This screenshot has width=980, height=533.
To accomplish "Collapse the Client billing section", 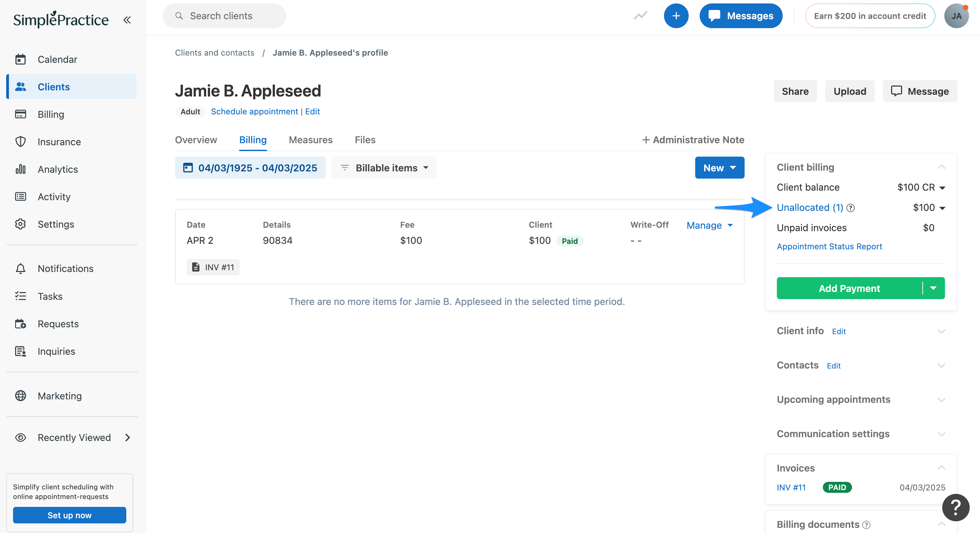I will (942, 167).
